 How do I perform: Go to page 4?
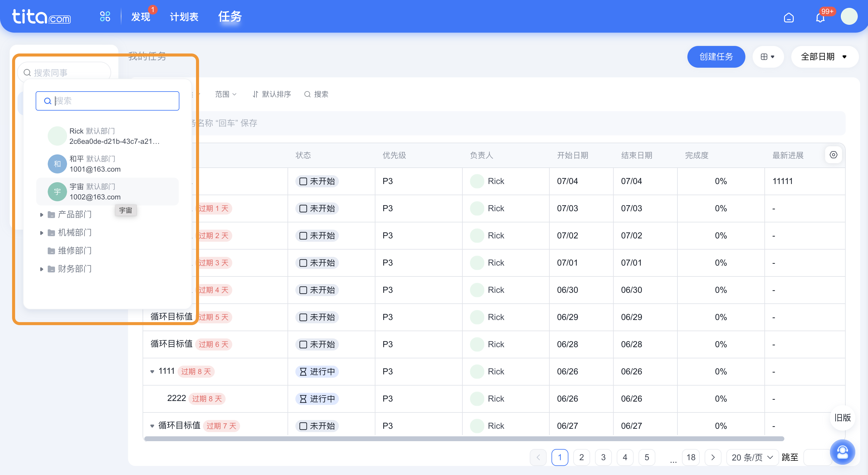(x=625, y=457)
